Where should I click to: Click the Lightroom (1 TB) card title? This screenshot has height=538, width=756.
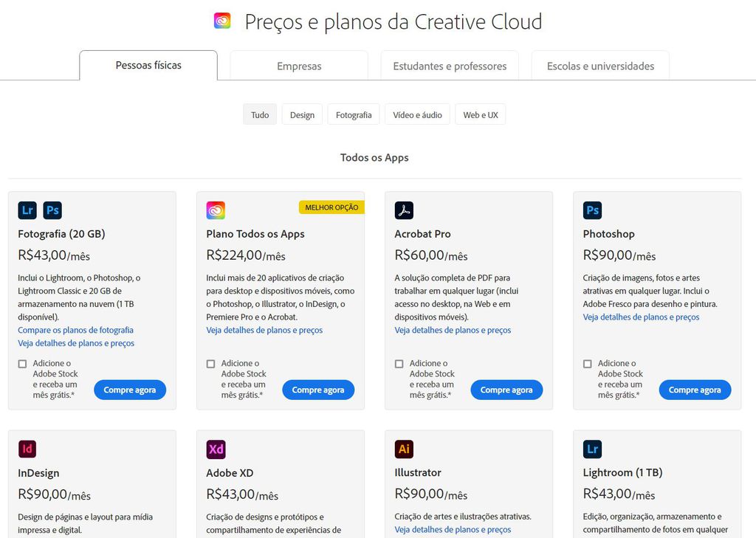(x=622, y=472)
